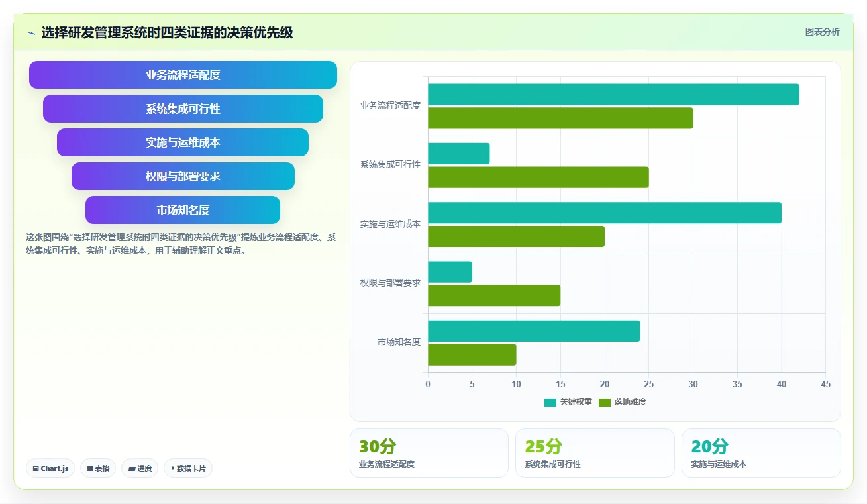Click y-axis label 权限与部署要求
This screenshot has width=867, height=504.
(390, 283)
